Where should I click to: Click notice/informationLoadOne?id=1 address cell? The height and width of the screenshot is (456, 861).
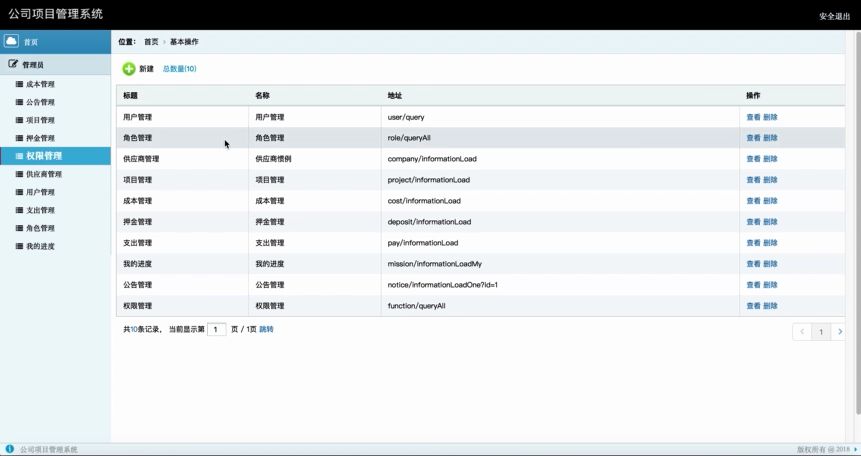click(443, 285)
